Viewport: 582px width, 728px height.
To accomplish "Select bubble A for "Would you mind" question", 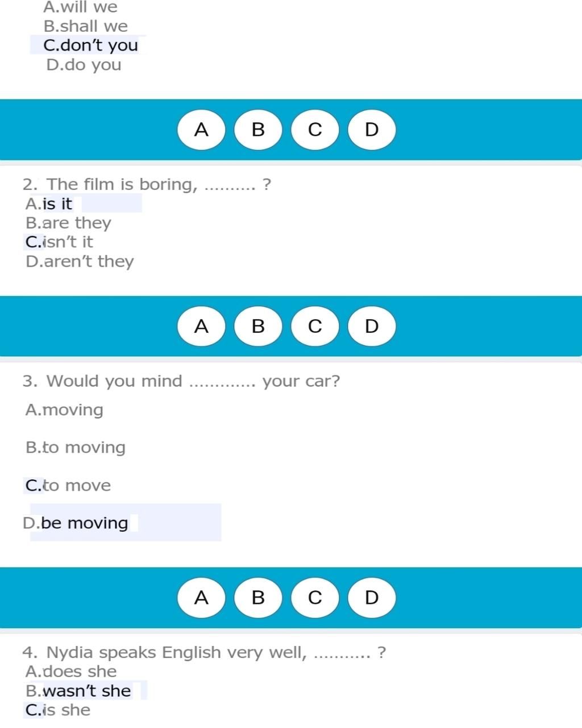I will tap(201, 598).
